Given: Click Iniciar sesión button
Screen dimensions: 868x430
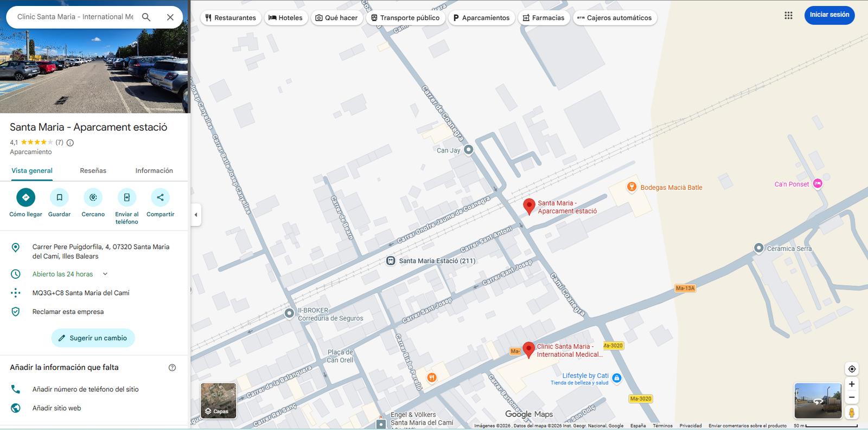Looking at the screenshot, I should click(829, 15).
